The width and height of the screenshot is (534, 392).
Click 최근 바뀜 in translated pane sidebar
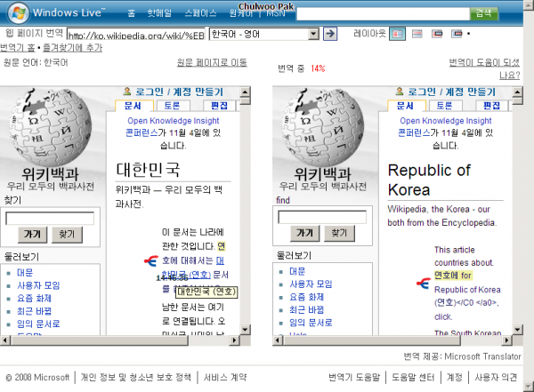click(306, 310)
